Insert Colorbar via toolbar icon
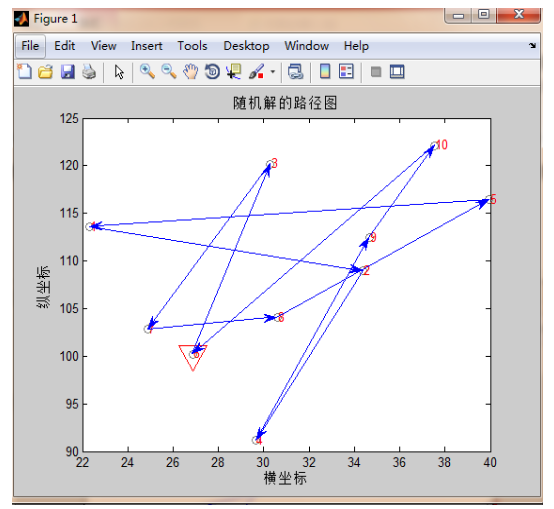Viewport: 554px width, 509px height. (325, 72)
